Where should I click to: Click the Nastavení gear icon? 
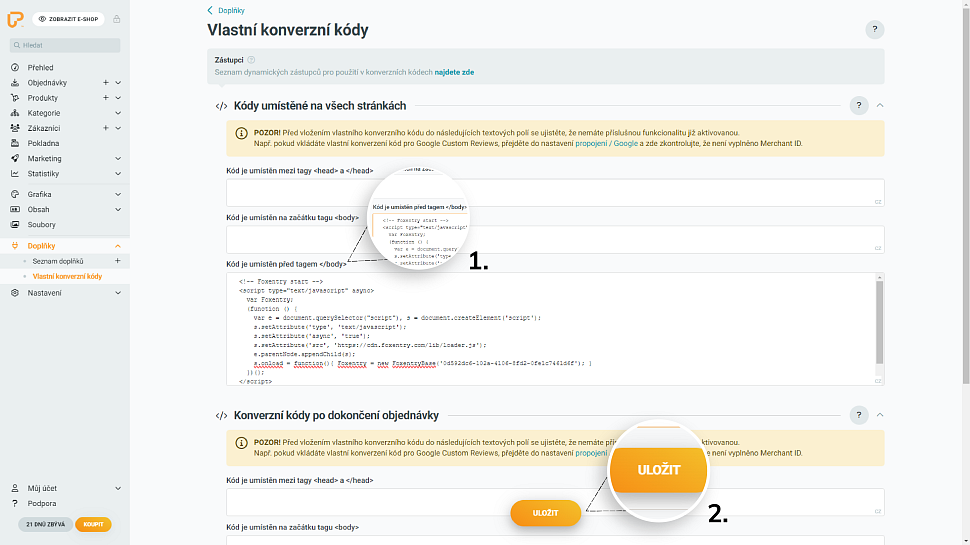15,293
